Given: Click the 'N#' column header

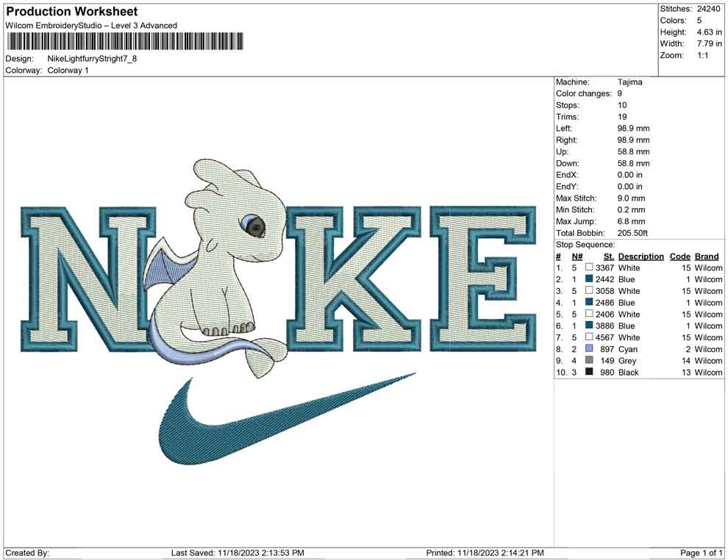Looking at the screenshot, I should click(x=577, y=256).
